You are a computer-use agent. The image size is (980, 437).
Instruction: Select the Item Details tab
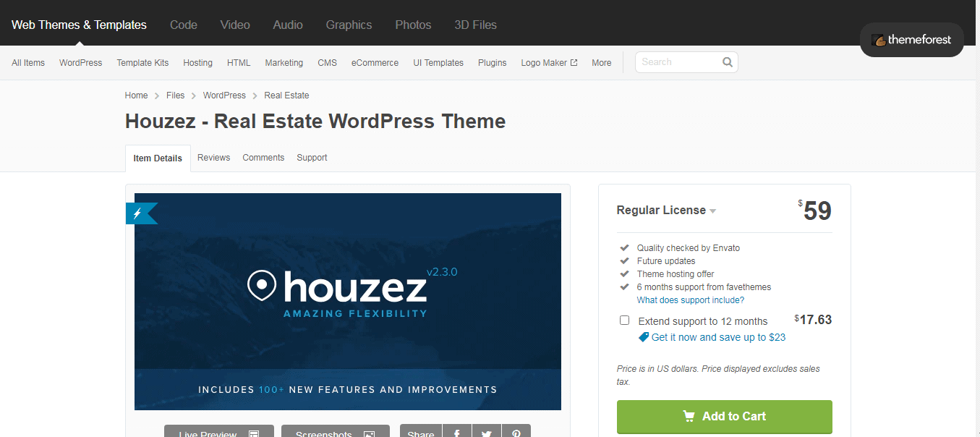click(x=158, y=158)
